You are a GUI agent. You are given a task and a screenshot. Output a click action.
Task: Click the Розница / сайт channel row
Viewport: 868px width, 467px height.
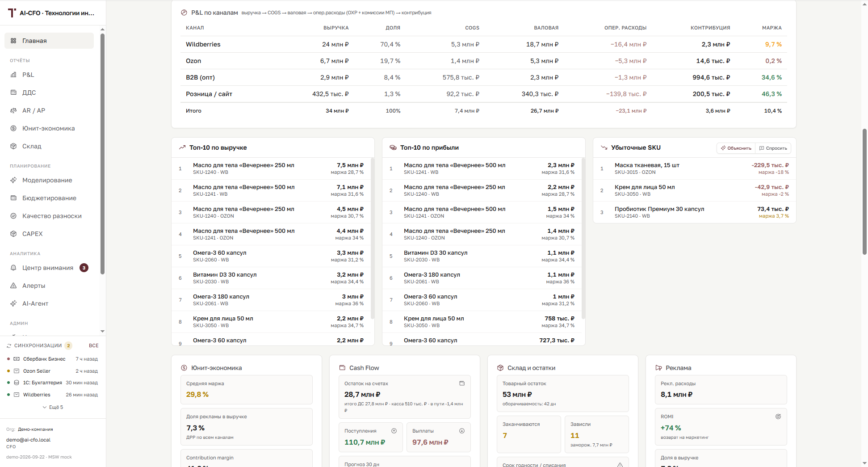[x=484, y=94]
